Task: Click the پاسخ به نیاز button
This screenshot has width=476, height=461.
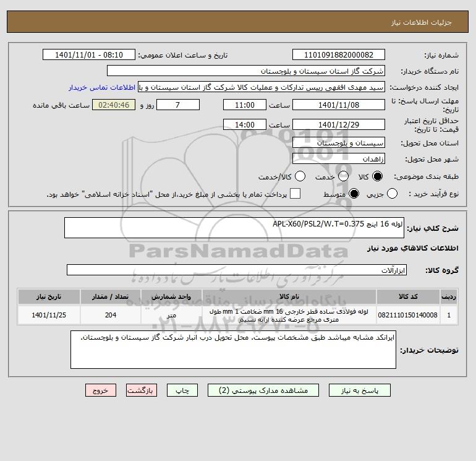Action: tap(360, 390)
